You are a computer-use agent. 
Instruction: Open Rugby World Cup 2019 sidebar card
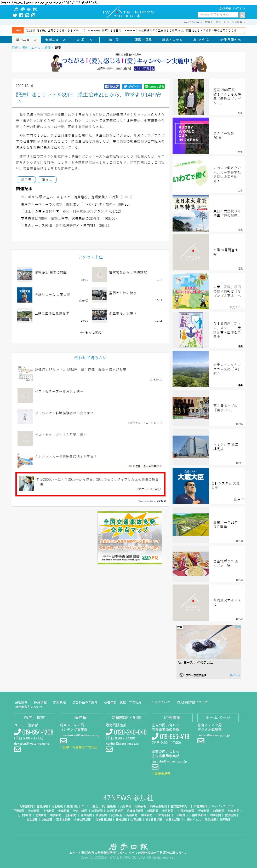(209, 136)
